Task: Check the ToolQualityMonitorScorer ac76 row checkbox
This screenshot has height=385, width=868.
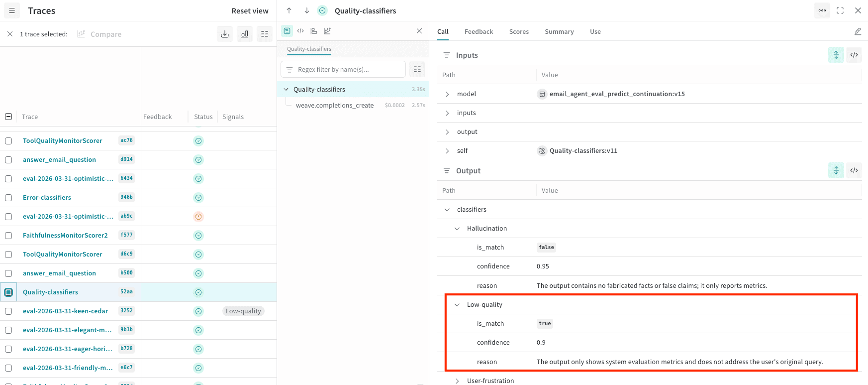Action: (8, 141)
